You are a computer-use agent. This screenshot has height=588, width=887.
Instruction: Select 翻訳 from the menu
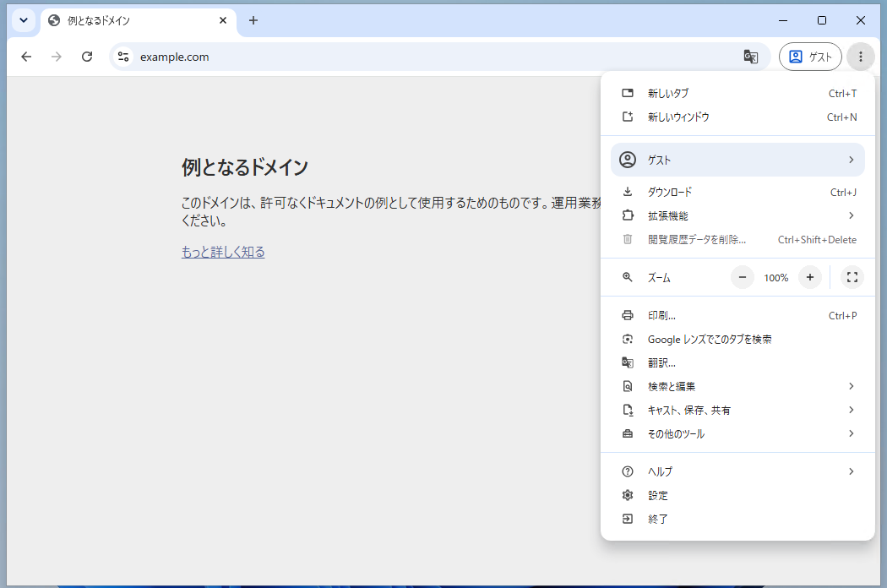pyautogui.click(x=737, y=362)
